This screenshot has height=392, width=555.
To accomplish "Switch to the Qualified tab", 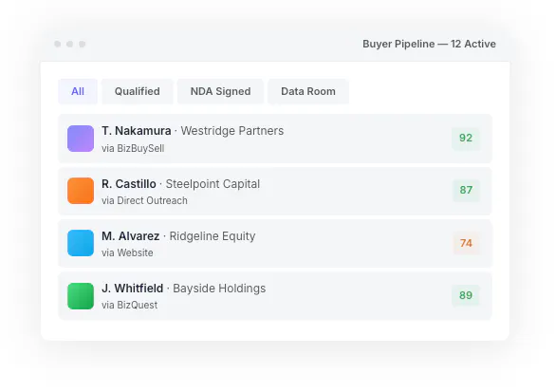I will 137,91.
